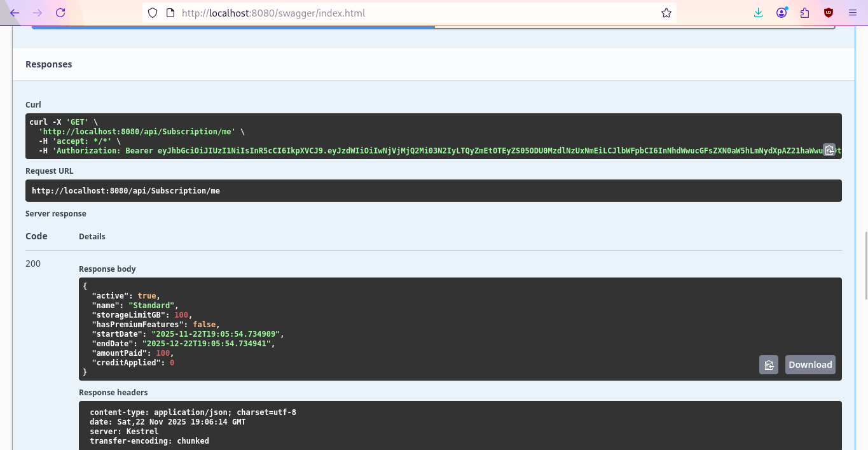Toggle the bookmark star for this page
Viewport: 868px width, 450px height.
point(666,13)
